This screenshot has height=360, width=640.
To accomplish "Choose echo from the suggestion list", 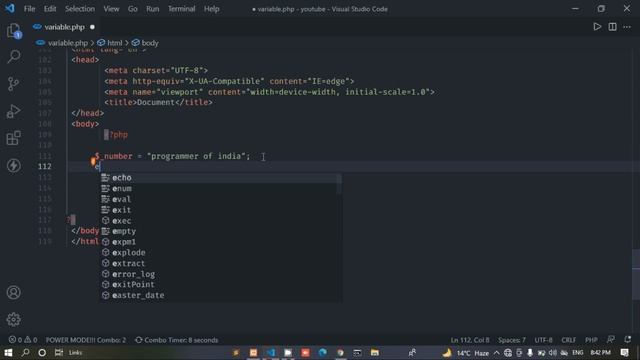I will 221,178.
